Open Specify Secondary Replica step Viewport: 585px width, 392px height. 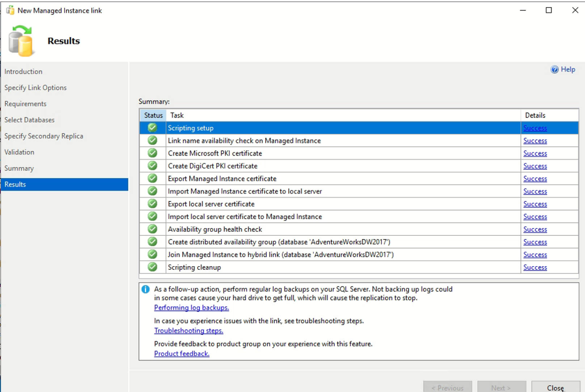click(44, 136)
